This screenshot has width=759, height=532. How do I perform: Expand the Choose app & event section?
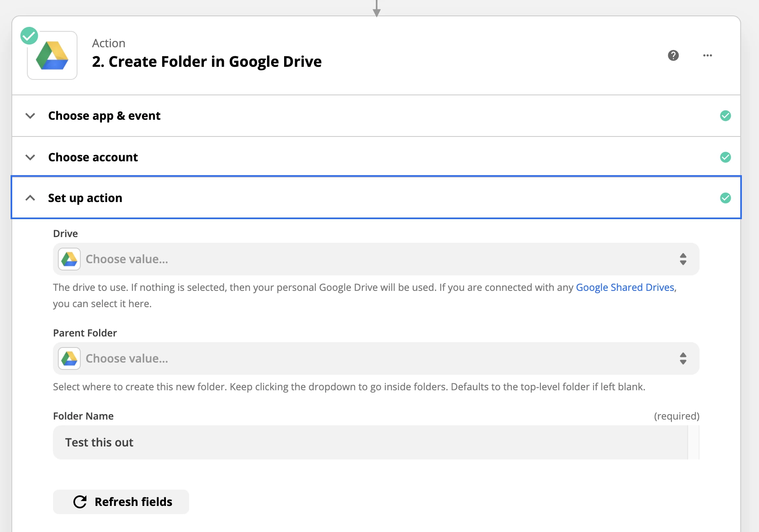coord(30,116)
